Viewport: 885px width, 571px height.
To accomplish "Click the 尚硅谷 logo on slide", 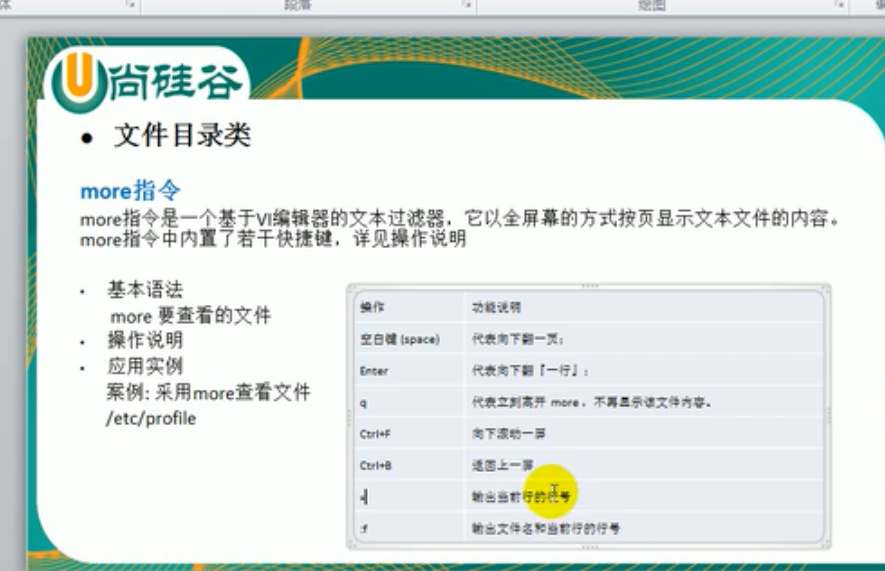I will [148, 82].
